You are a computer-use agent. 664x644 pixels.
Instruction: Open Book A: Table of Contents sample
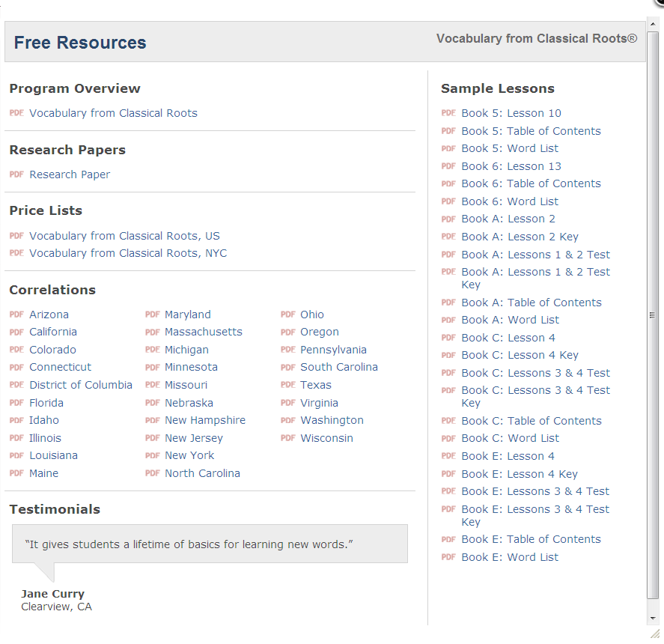click(x=531, y=303)
